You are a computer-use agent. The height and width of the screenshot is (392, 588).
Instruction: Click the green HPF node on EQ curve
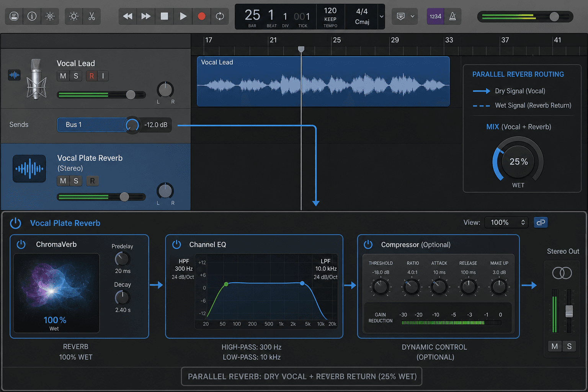(x=226, y=284)
